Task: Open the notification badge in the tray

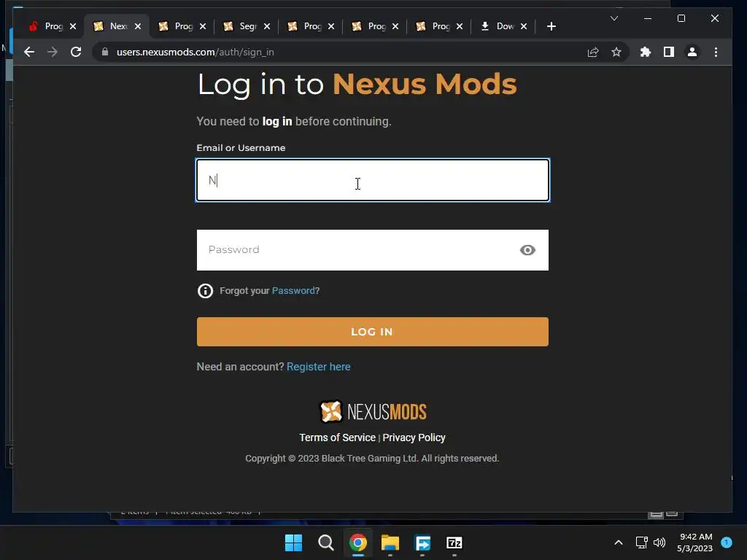Action: coord(727,542)
